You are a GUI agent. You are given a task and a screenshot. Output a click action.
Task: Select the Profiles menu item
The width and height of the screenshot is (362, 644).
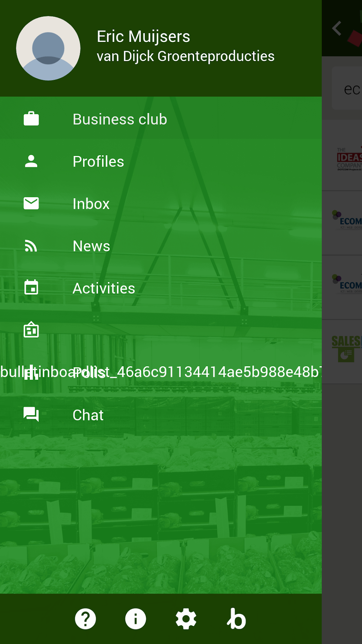pyautogui.click(x=161, y=161)
